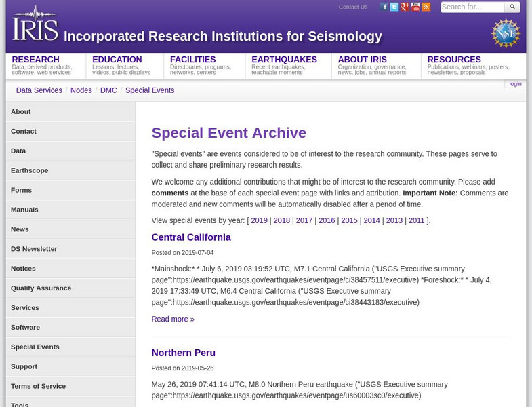Screen dimensions: 532x407
Task: Open the IRIS Facebook page icon
Action: (x=384, y=7)
